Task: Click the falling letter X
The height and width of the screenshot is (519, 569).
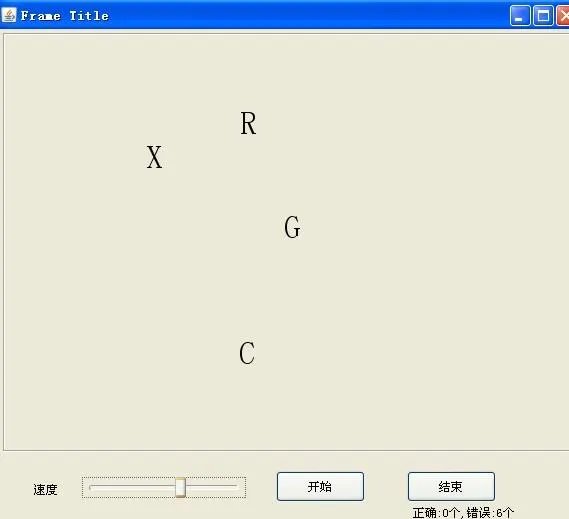Action: (x=154, y=157)
